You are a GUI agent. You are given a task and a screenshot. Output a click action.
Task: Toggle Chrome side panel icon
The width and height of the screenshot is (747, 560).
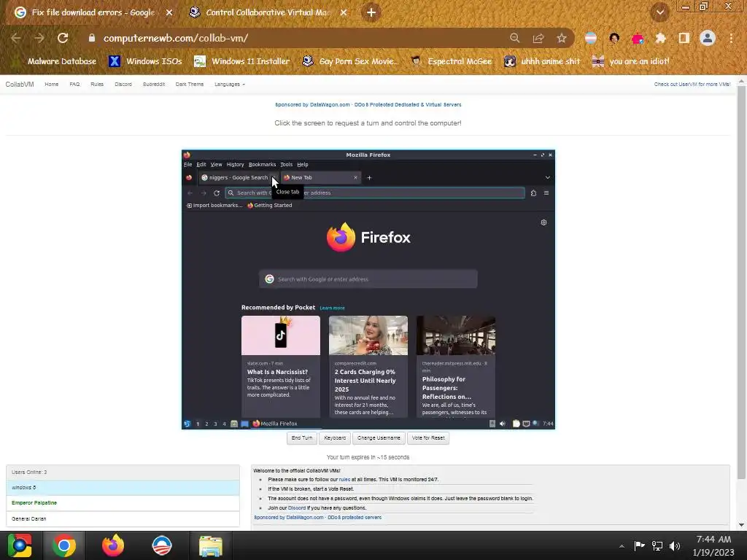click(684, 38)
